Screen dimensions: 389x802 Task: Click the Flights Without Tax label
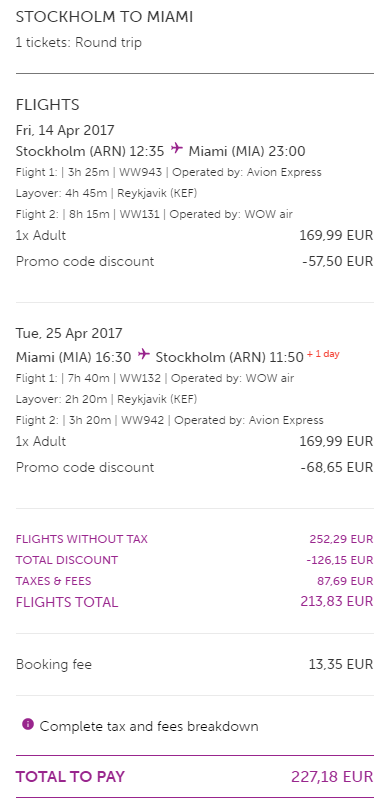click(82, 539)
